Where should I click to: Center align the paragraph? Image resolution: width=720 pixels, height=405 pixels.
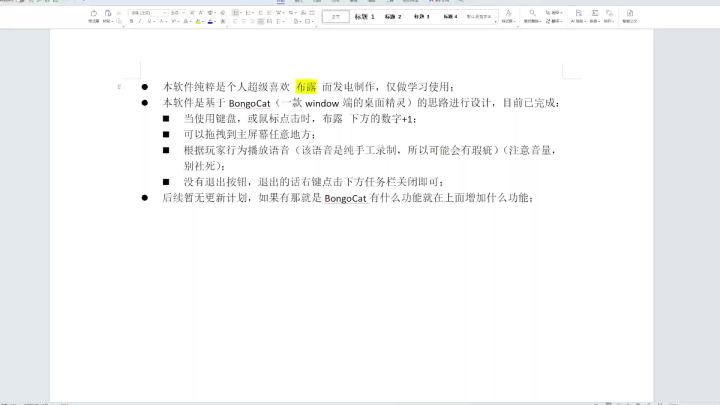click(243, 21)
